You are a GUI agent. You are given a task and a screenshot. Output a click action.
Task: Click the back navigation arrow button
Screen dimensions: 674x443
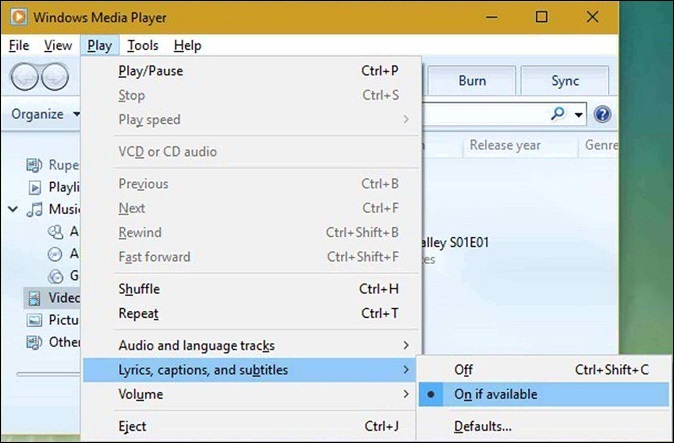point(24,77)
